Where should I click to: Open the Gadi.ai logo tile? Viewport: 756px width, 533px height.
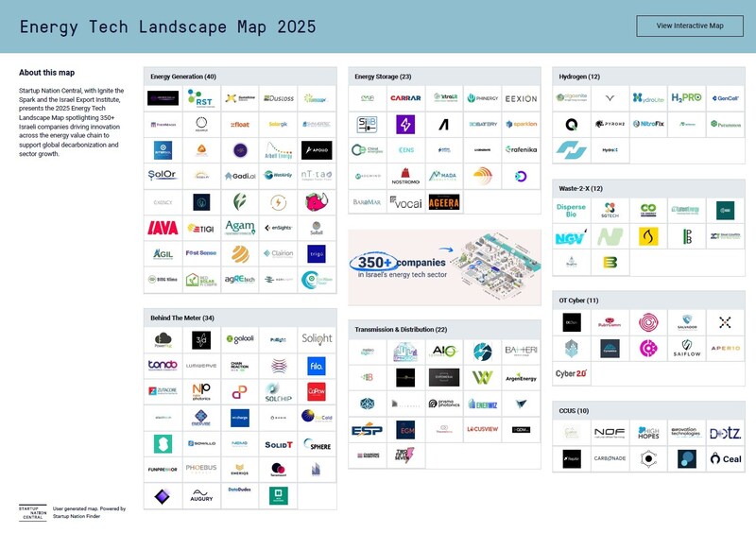point(240,176)
